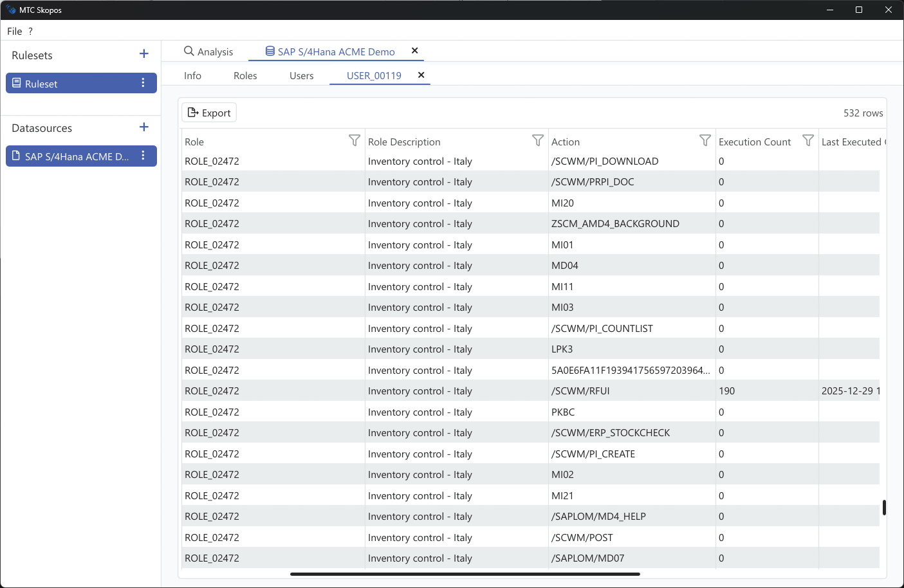Add a new Ruleset with the plus button

pyautogui.click(x=143, y=53)
